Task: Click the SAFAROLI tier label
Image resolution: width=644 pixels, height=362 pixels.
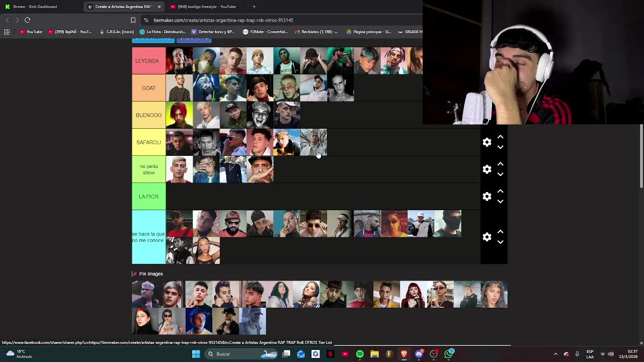Action: click(149, 142)
